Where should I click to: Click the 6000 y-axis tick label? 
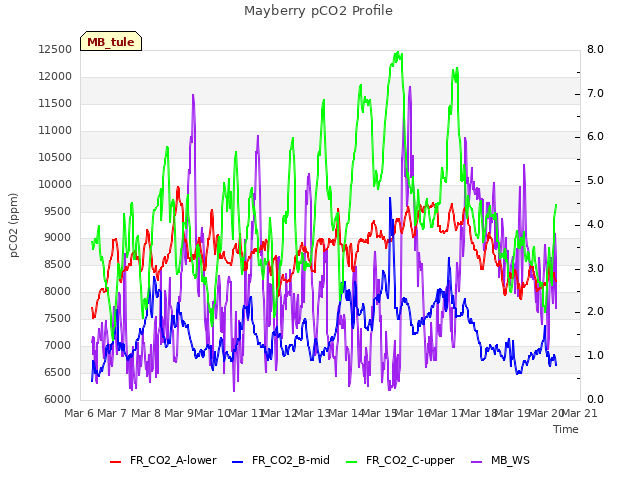click(x=58, y=400)
